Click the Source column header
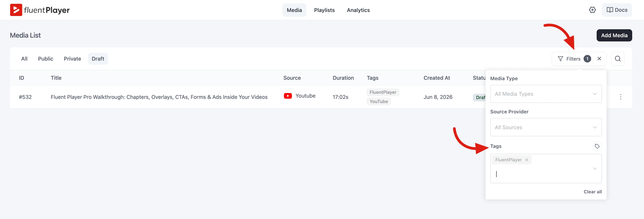The image size is (644, 219). [x=292, y=78]
